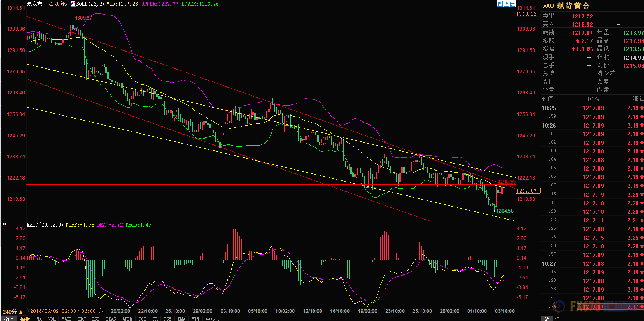The height and width of the screenshot is (321, 644).
Task: Click the blue exit-arrow chart icon
Action: [x=513, y=4]
